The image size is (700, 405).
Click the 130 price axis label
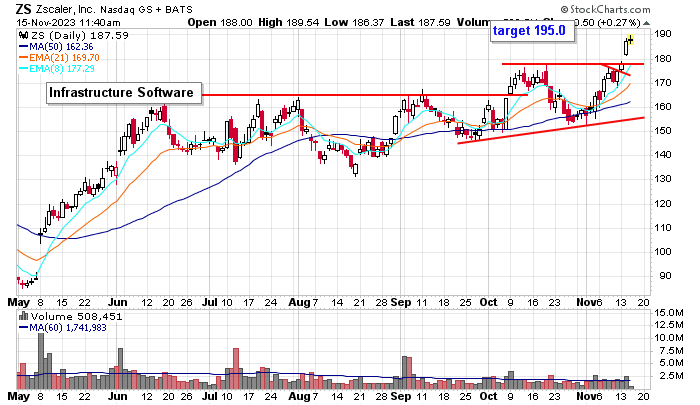[663, 179]
